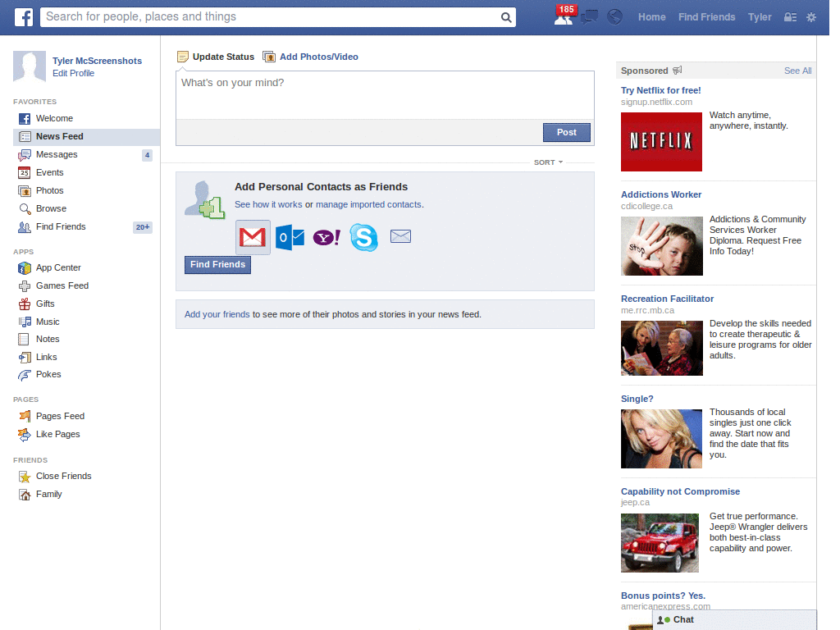840x630 pixels.
Task: Go to Home in top bar
Action: pos(651,17)
